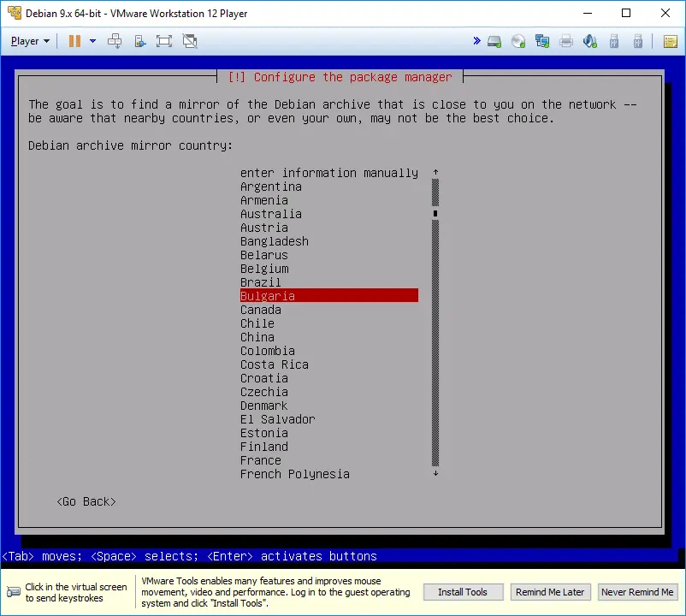
Task: Maximize the VMware Player window
Action: pyautogui.click(x=626, y=13)
